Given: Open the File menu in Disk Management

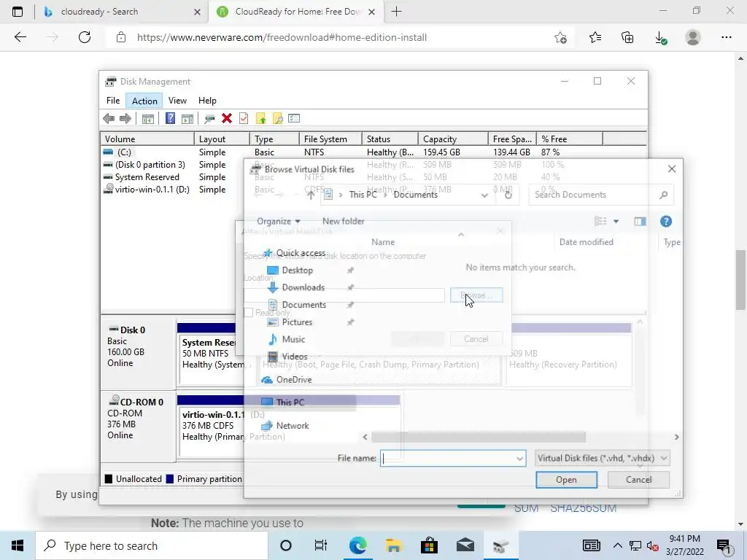Looking at the screenshot, I should pos(113,101).
